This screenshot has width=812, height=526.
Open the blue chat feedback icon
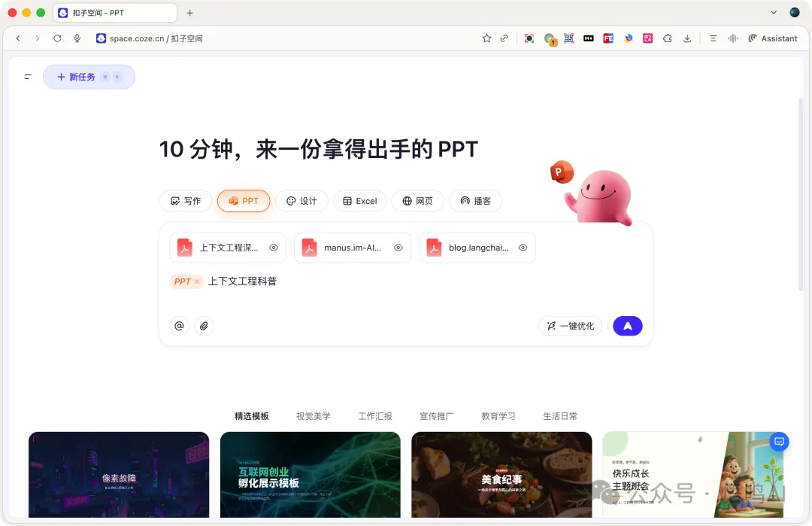(x=780, y=442)
